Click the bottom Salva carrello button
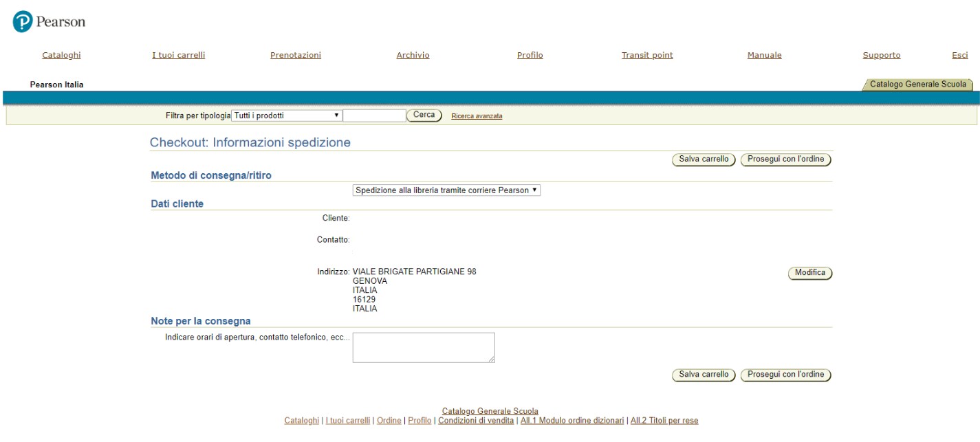 pyautogui.click(x=704, y=375)
